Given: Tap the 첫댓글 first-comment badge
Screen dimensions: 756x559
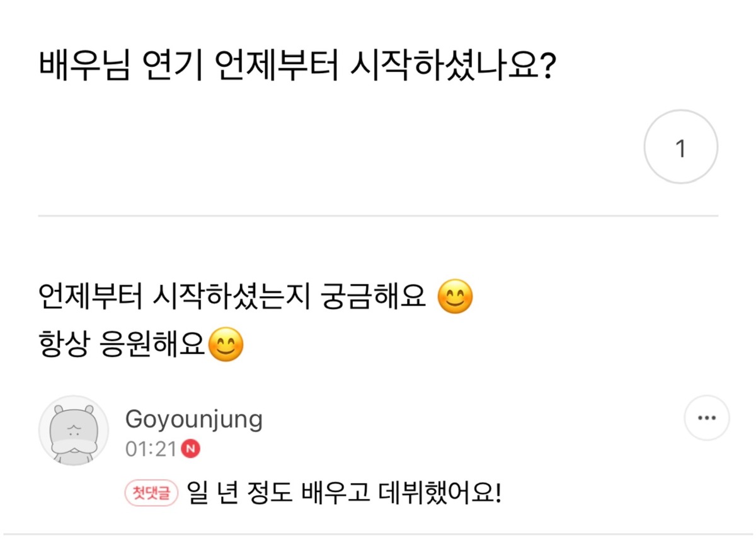Looking at the screenshot, I should tap(152, 492).
